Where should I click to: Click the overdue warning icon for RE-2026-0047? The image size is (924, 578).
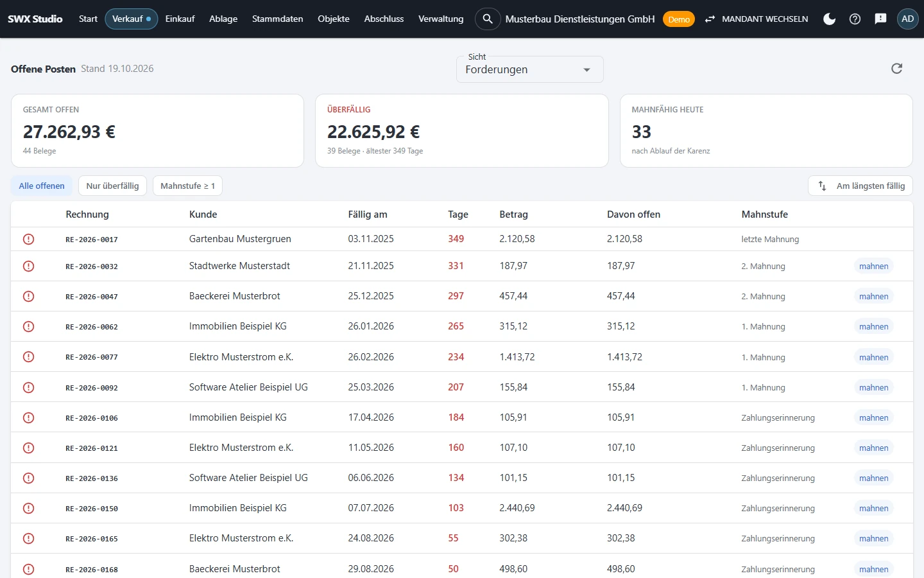pyautogui.click(x=29, y=296)
